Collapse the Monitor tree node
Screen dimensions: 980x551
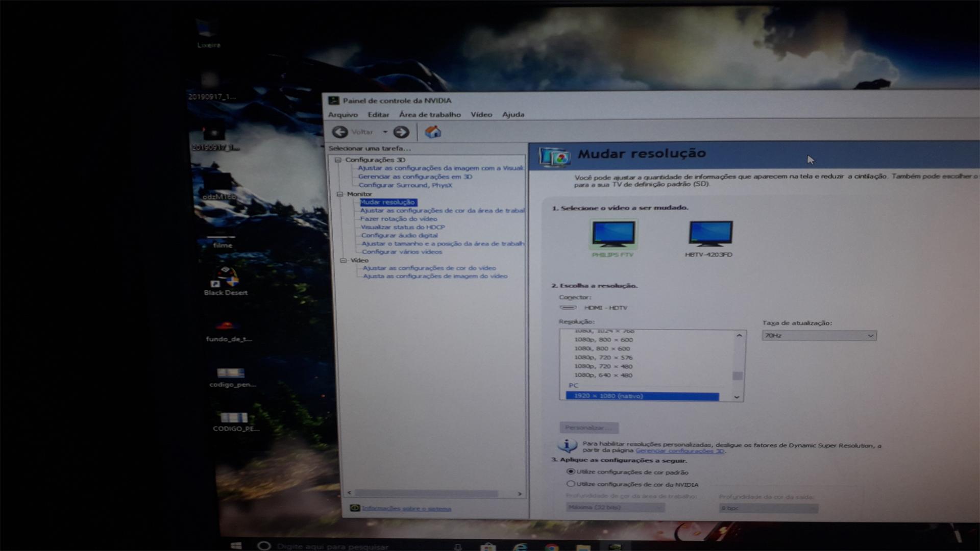(340, 194)
